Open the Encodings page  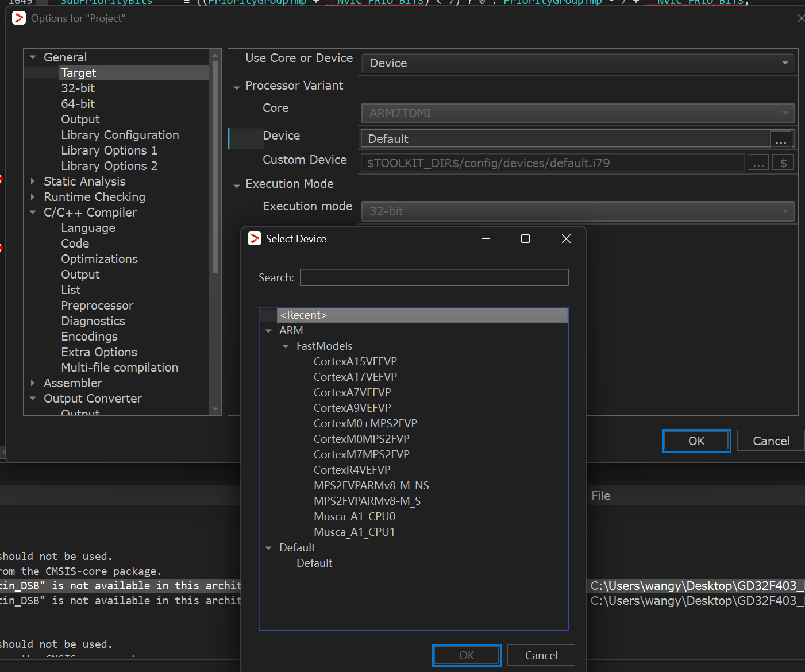click(x=89, y=337)
